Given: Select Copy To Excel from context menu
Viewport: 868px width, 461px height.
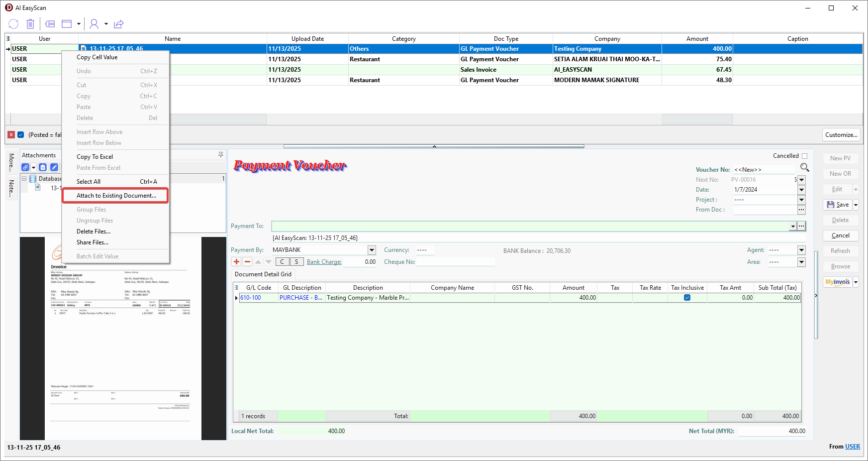Looking at the screenshot, I should [x=95, y=157].
